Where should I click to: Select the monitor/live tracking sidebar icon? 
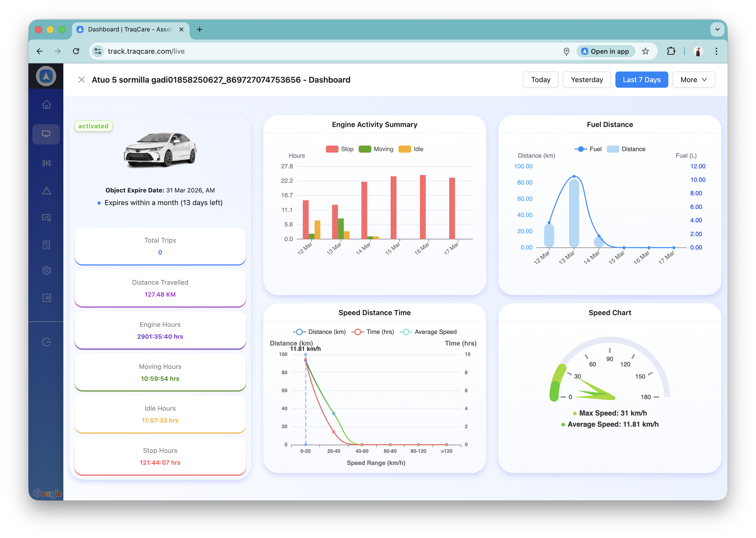46,134
